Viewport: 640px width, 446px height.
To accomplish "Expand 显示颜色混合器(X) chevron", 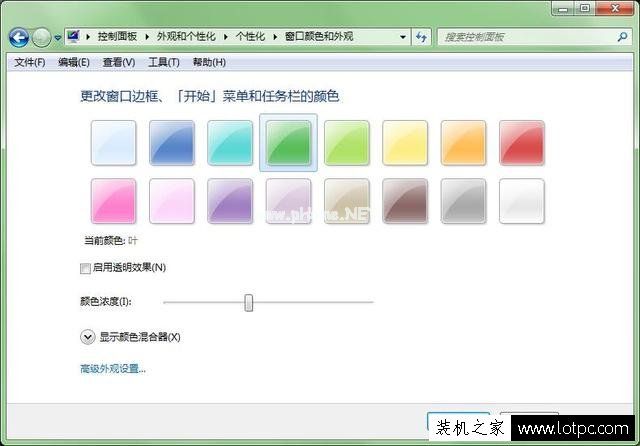I will click(x=87, y=337).
